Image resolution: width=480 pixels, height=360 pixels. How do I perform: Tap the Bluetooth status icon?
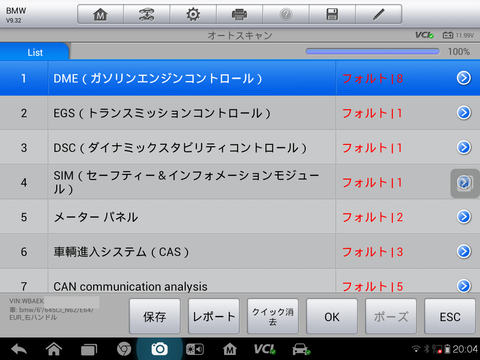[x=427, y=349]
